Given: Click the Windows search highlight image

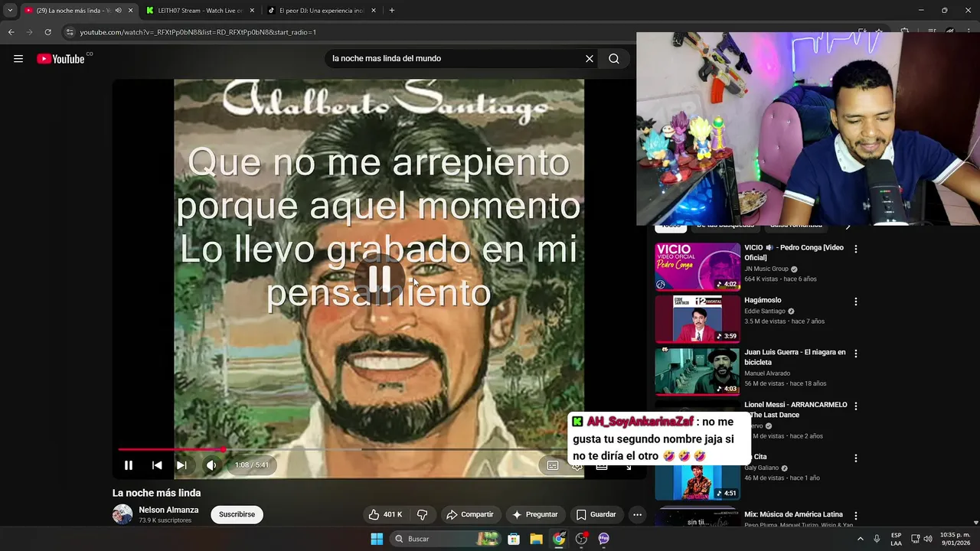Looking at the screenshot, I should click(489, 539).
